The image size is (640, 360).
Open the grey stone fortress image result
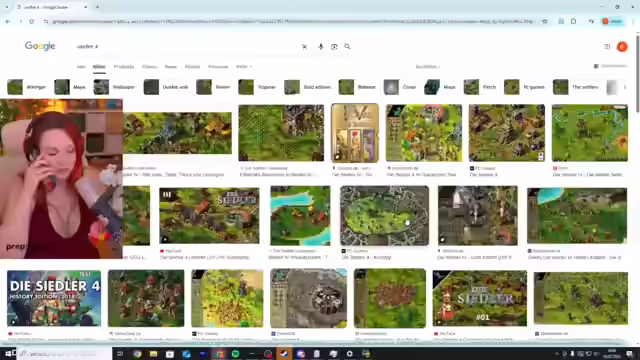pos(309,298)
